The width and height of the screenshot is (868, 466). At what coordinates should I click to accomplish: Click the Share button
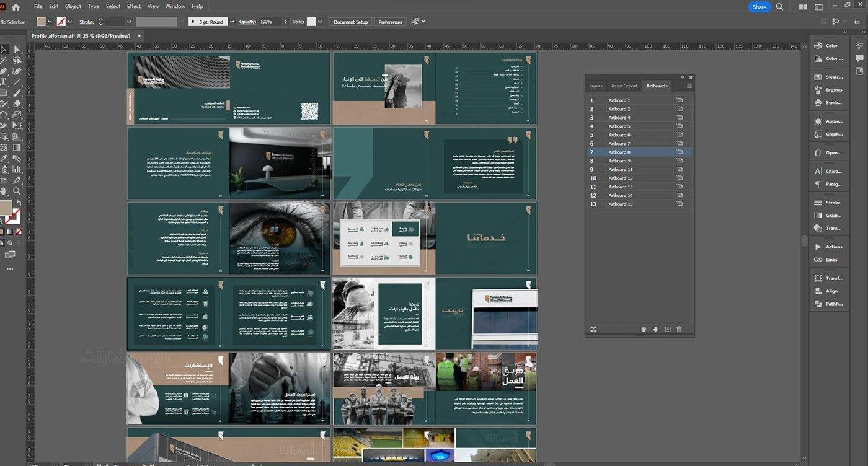pos(759,7)
